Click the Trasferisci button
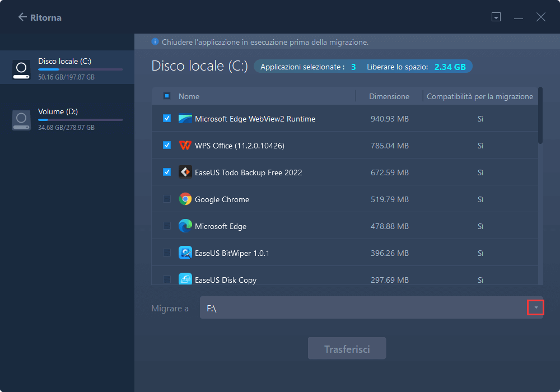Screen dimensions: 560x392 coord(347,348)
